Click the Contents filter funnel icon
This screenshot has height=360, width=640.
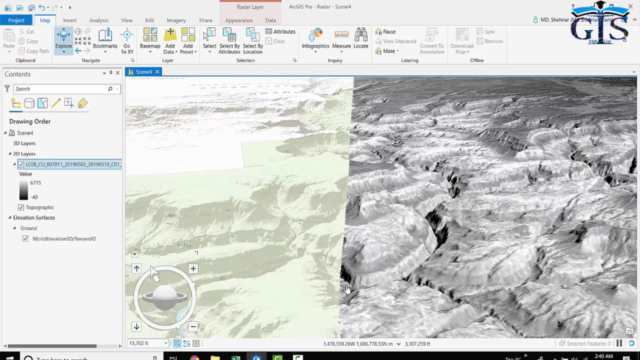7,89
